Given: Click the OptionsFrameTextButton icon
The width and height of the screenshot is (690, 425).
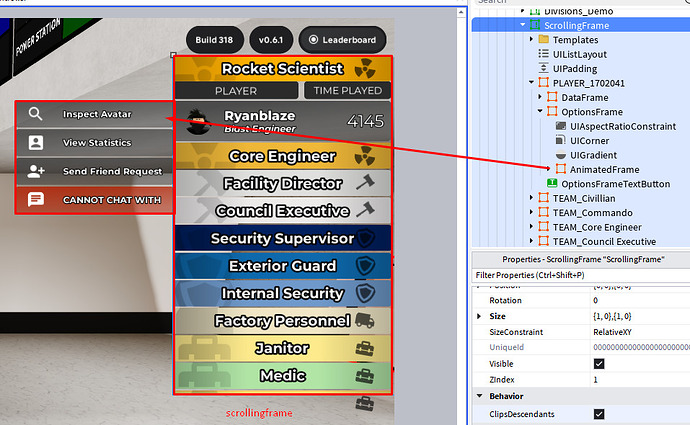Looking at the screenshot, I should pyautogui.click(x=552, y=183).
